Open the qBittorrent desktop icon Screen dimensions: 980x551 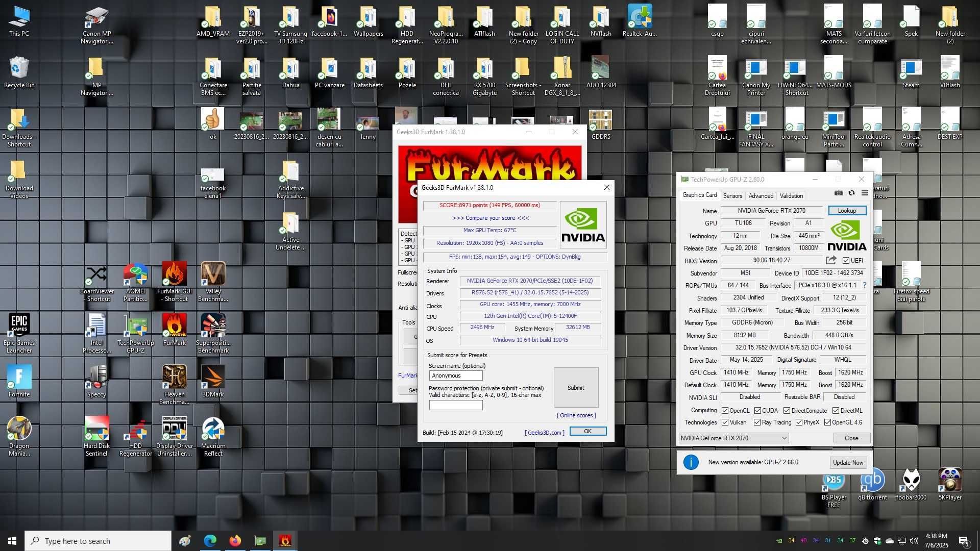(872, 484)
